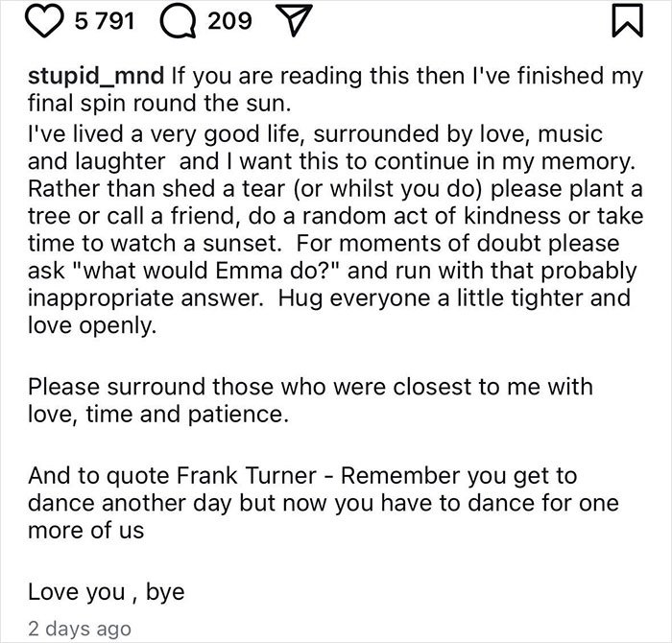Open the 209 comments count
672x643 pixels.
point(229,21)
